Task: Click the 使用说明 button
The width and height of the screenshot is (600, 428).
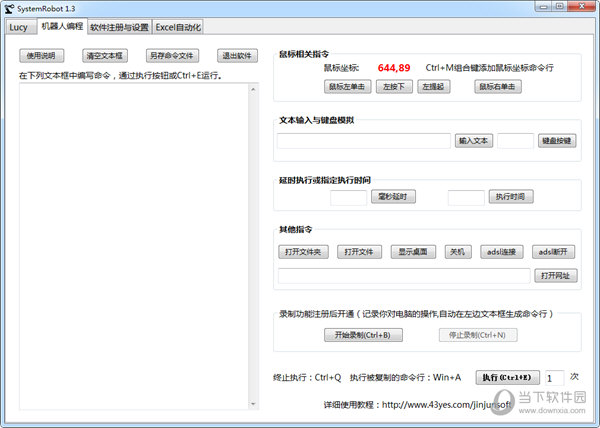Action: tap(41, 56)
